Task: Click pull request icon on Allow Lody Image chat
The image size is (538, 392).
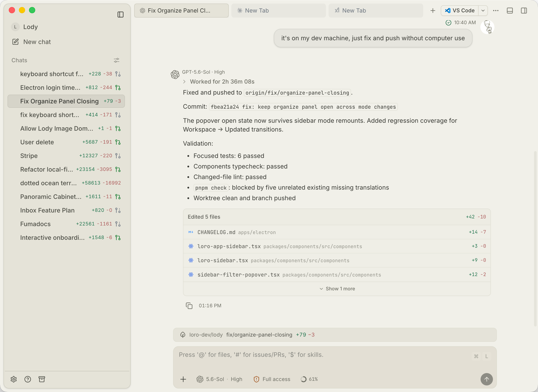Action: pos(118,129)
